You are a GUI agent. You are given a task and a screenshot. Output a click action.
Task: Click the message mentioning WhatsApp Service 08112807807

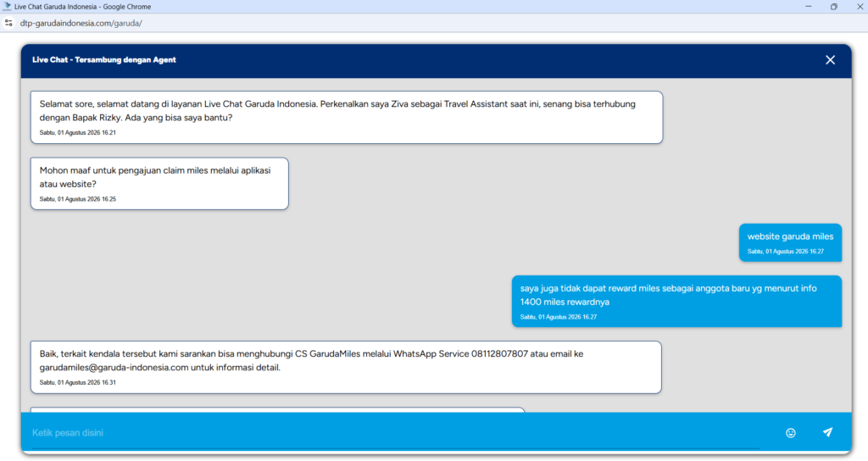tap(346, 368)
